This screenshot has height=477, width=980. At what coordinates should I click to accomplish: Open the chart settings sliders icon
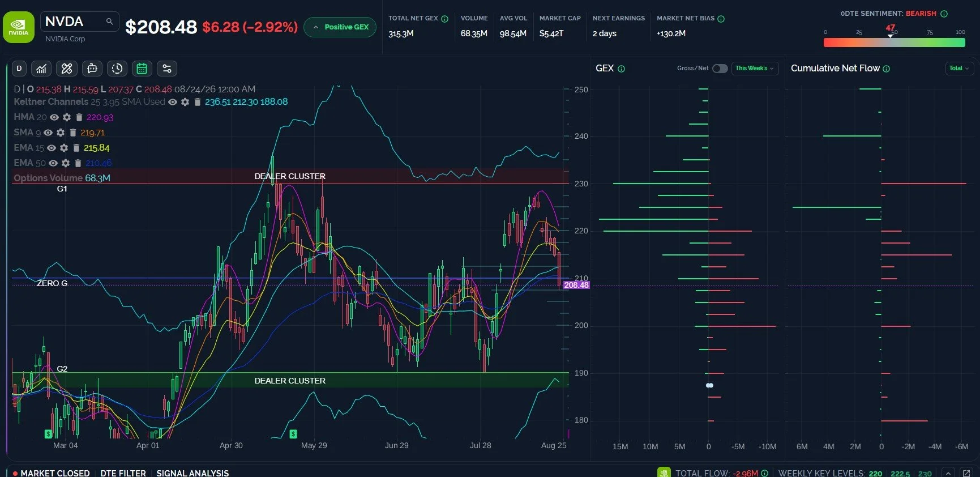pyautogui.click(x=167, y=69)
